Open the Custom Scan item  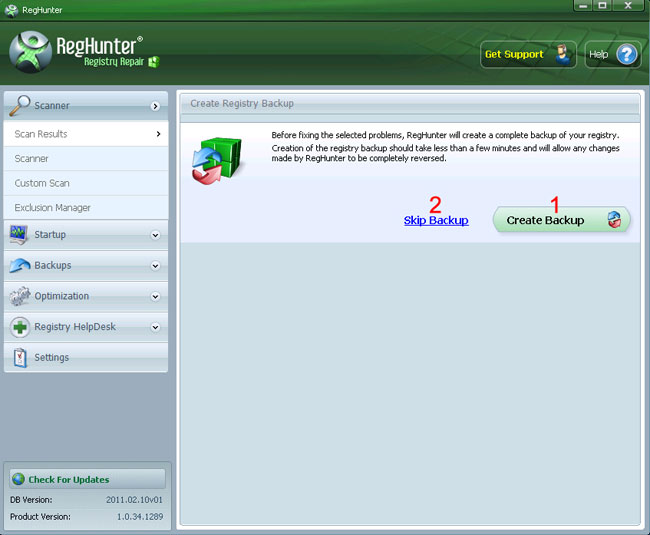[x=42, y=183]
